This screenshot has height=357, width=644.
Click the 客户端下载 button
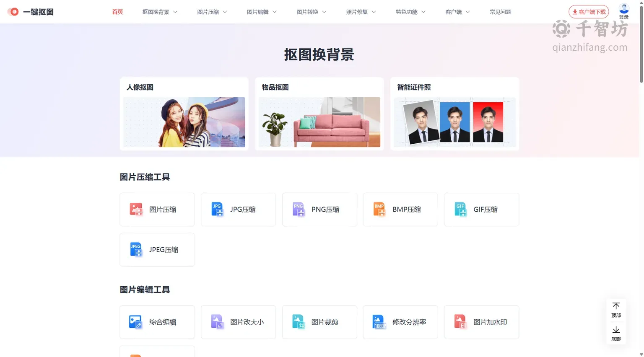(589, 12)
